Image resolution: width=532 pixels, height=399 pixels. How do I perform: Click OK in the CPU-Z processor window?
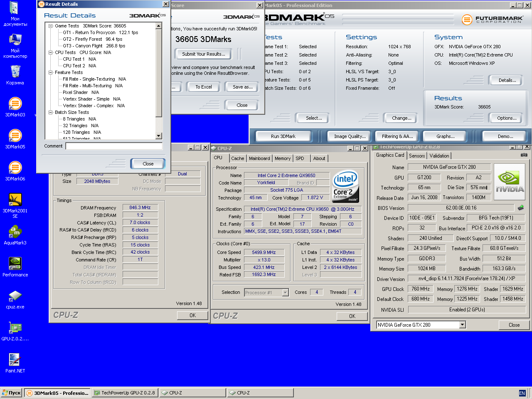tap(352, 316)
